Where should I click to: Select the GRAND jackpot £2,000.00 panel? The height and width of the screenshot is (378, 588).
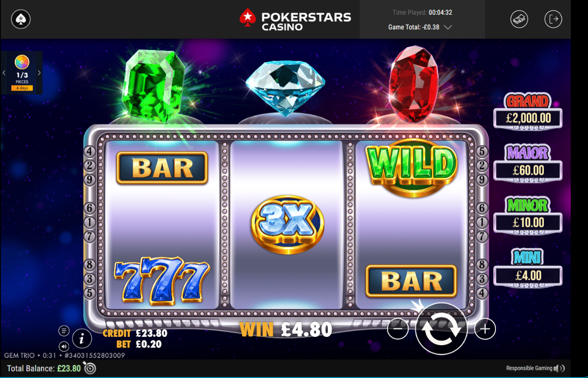(x=528, y=112)
